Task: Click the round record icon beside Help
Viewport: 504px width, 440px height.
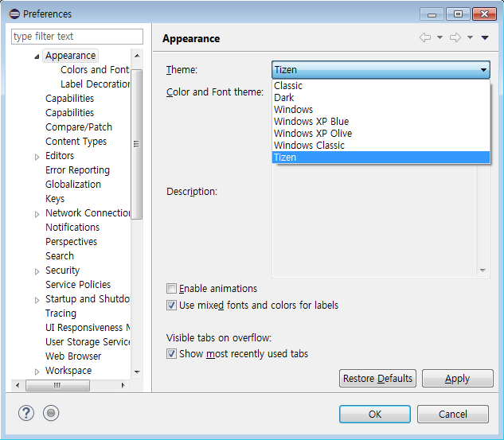Action: (x=51, y=413)
